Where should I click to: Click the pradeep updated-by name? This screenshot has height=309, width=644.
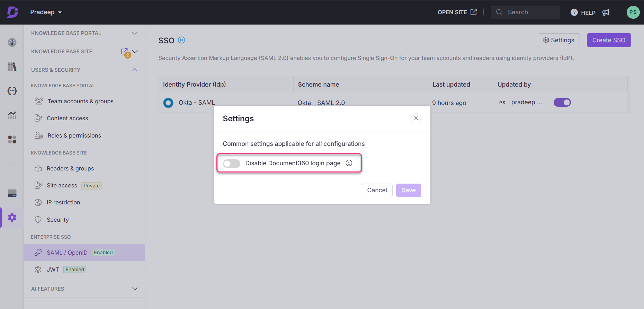point(527,102)
